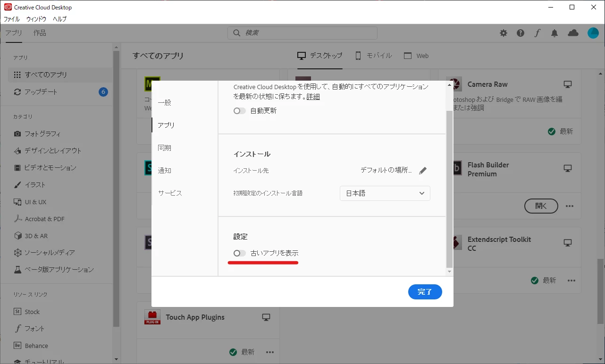Click the Camera Raw app icon

454,84
